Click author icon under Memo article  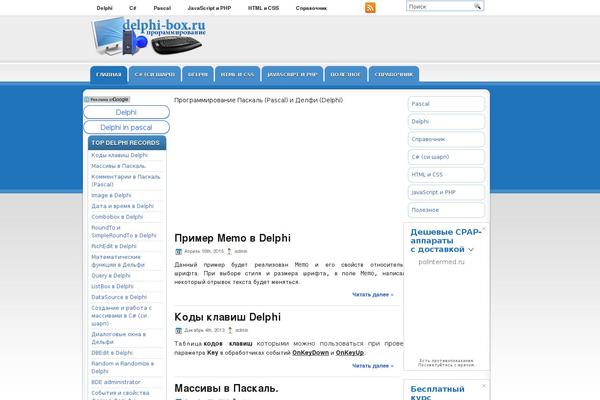[229, 251]
